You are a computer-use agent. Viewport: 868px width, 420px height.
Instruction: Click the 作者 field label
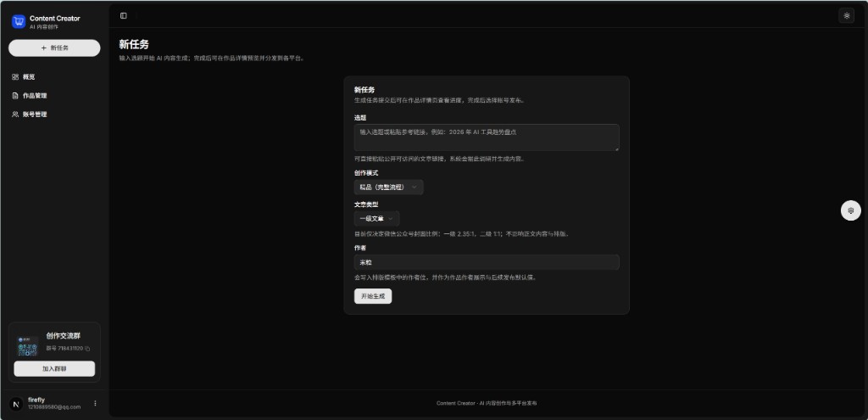coord(359,248)
